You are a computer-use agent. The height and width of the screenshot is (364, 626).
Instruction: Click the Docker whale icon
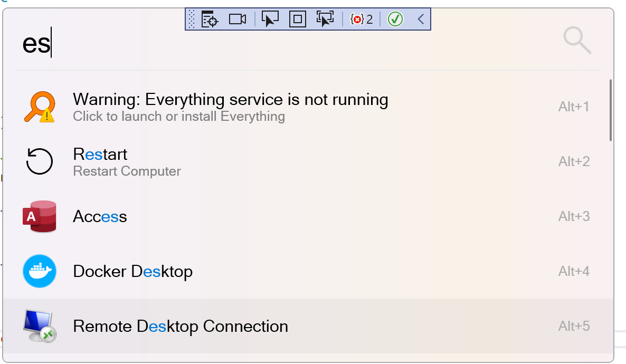pos(40,271)
